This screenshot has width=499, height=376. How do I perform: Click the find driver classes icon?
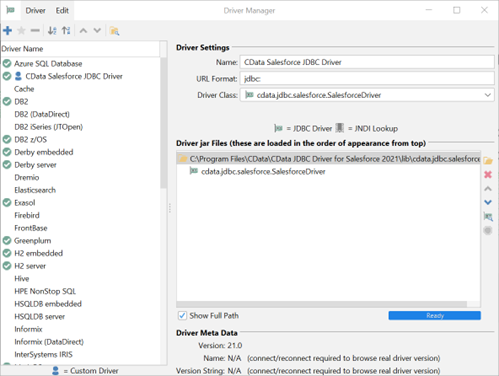(488, 217)
